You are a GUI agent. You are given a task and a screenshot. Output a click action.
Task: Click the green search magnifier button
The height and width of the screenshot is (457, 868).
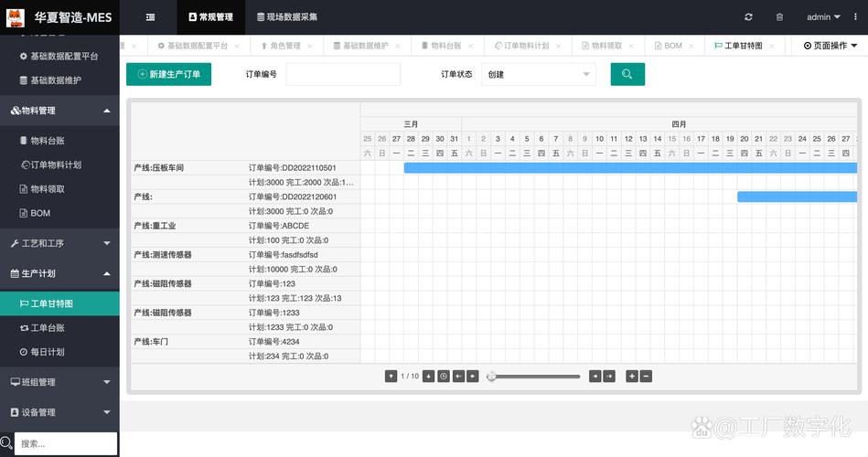tap(627, 74)
